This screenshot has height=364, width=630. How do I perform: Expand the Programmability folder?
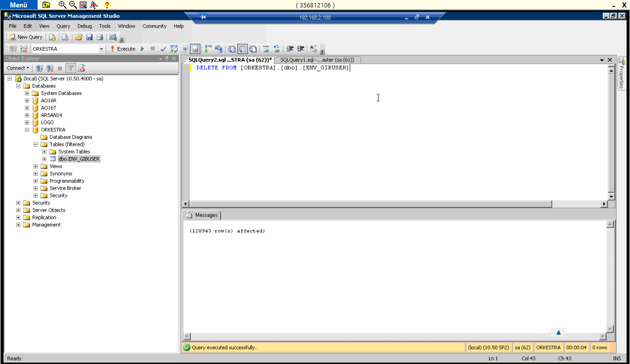(x=36, y=181)
